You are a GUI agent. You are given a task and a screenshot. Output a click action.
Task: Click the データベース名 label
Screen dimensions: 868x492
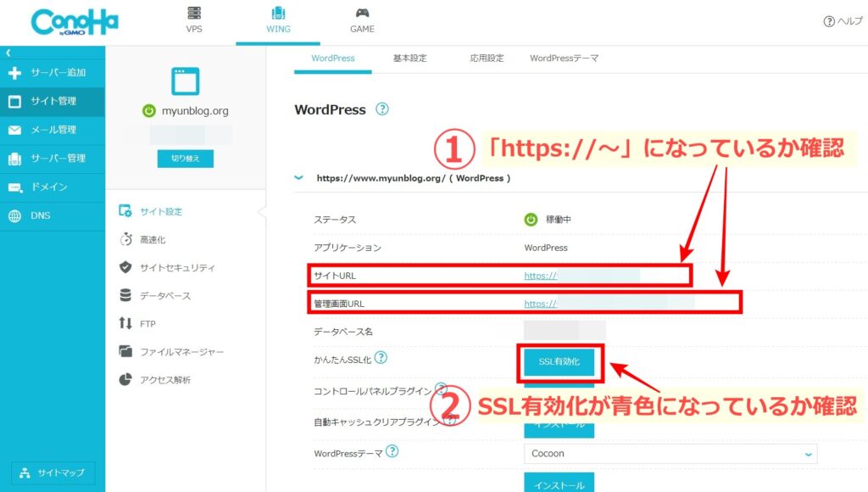(343, 332)
